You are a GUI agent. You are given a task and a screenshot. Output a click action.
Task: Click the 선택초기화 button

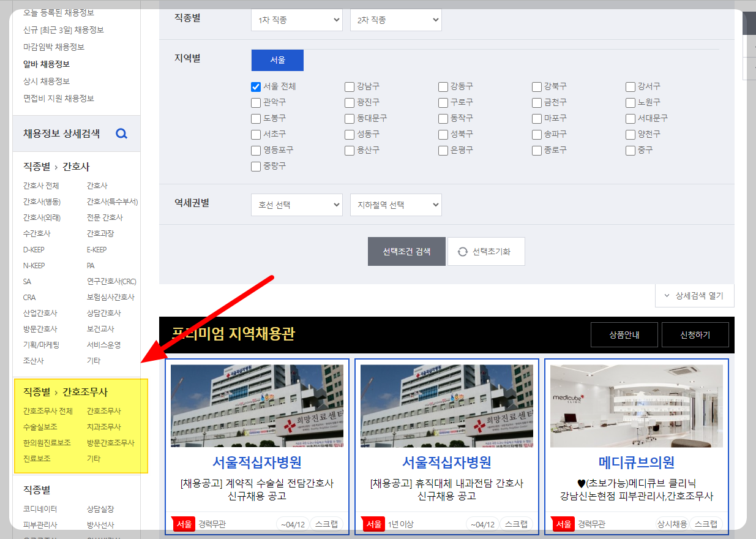[486, 252]
